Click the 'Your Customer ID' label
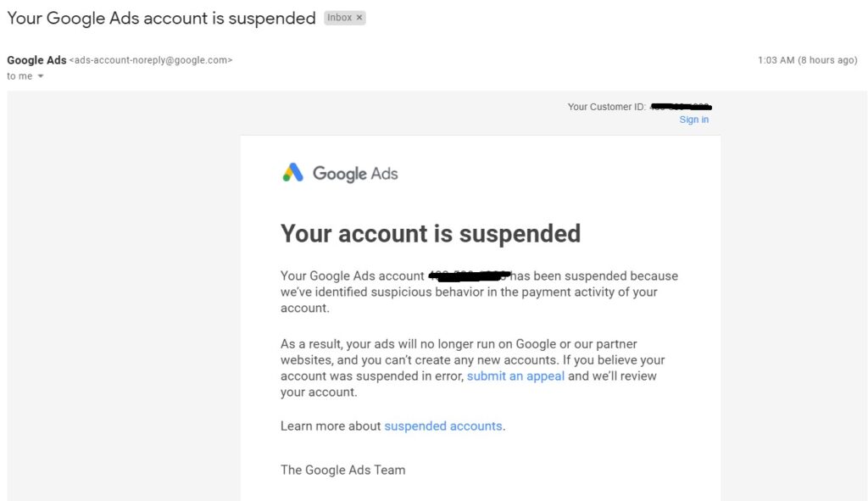Viewport: 868px width, 501px height. 608,107
